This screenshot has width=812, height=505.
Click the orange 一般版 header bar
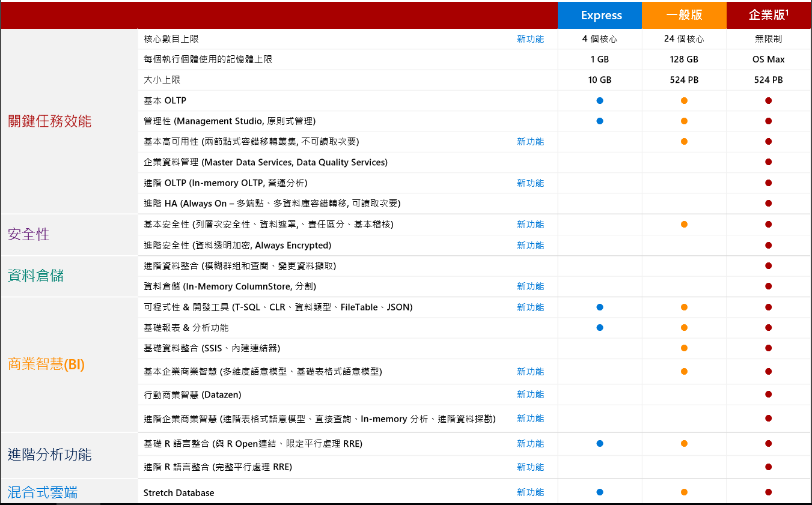click(x=684, y=14)
